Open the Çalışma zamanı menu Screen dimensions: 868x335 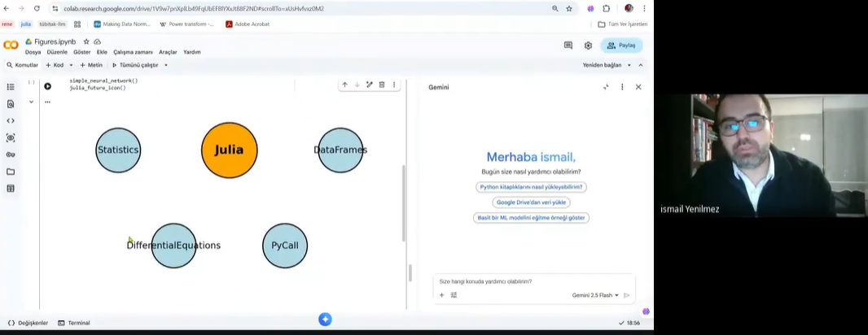[133, 52]
